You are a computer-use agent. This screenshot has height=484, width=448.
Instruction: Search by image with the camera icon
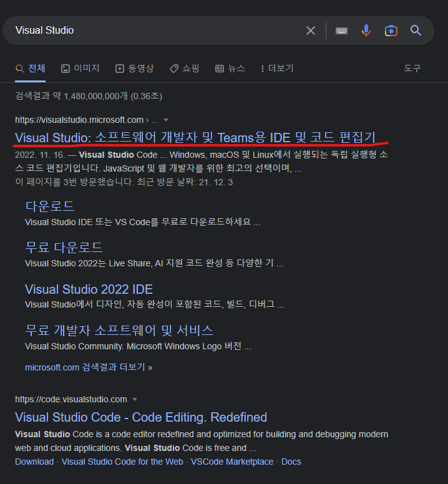tap(391, 31)
